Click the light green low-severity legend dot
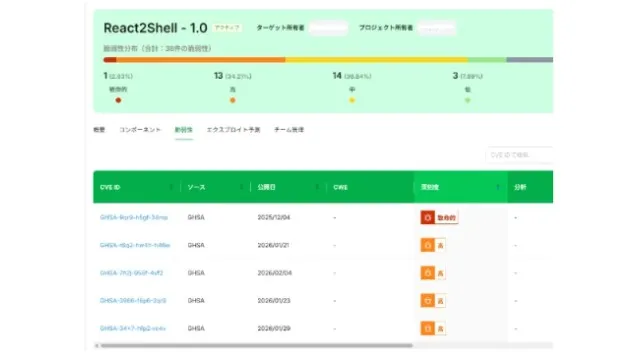The width and height of the screenshot is (640, 360). click(x=468, y=100)
